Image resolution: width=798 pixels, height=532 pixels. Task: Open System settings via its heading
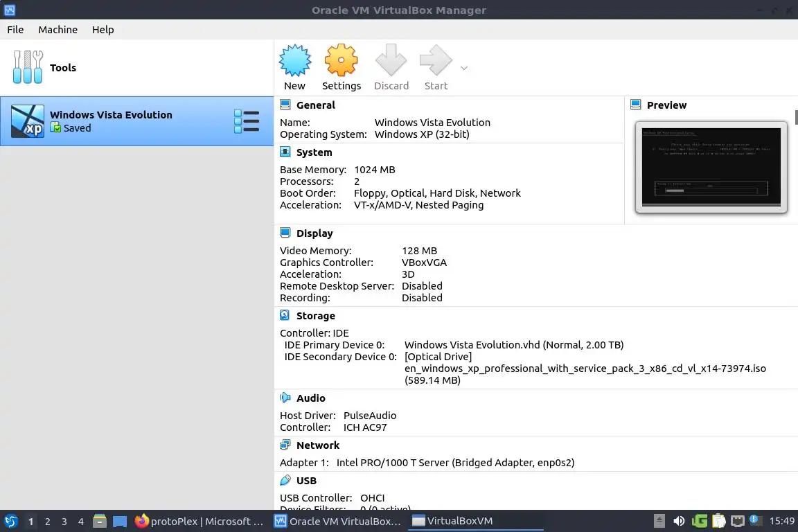tap(314, 152)
